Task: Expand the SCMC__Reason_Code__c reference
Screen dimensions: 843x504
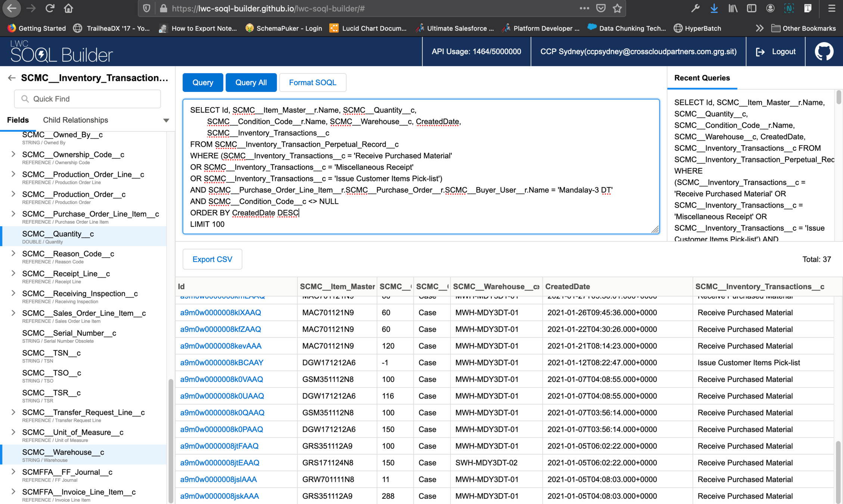Action: coord(13,253)
